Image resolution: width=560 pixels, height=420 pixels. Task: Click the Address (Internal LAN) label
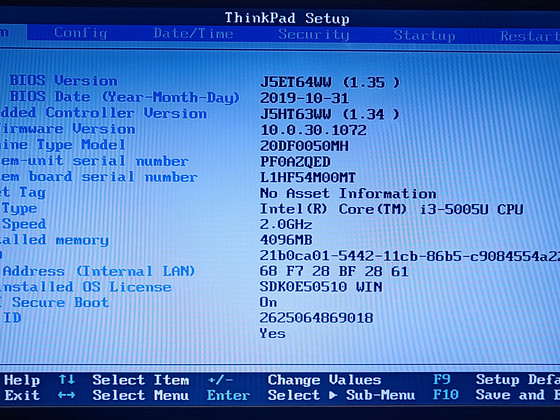[x=99, y=271]
